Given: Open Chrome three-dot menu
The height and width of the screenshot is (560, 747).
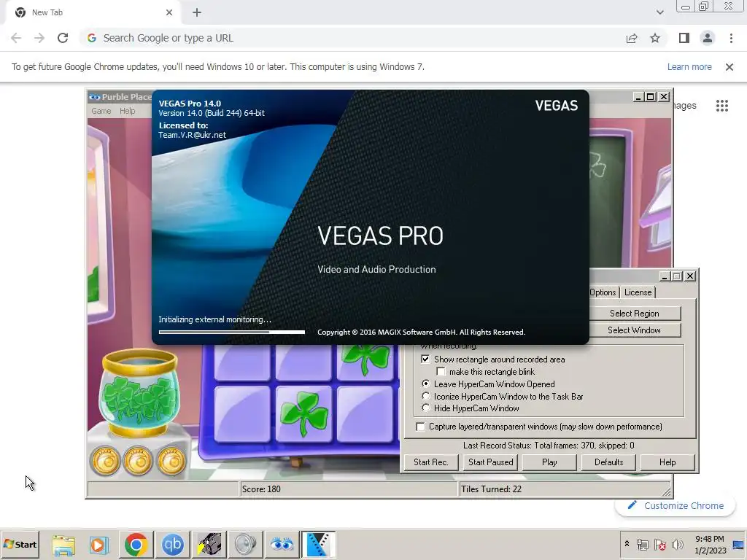Looking at the screenshot, I should tap(731, 38).
